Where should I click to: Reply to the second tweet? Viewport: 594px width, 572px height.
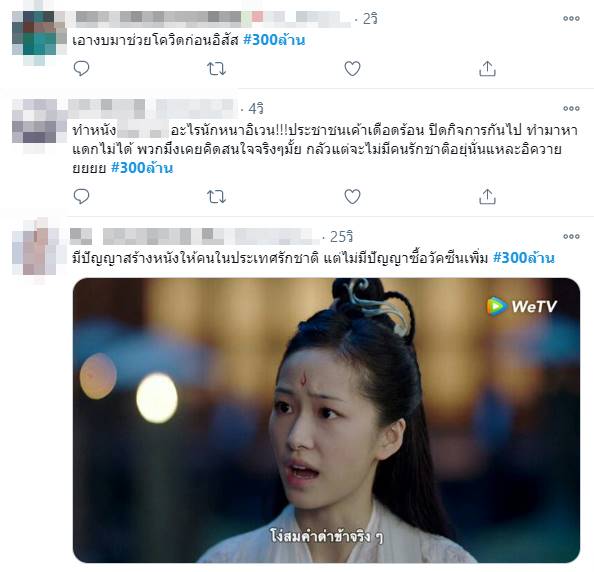81,197
